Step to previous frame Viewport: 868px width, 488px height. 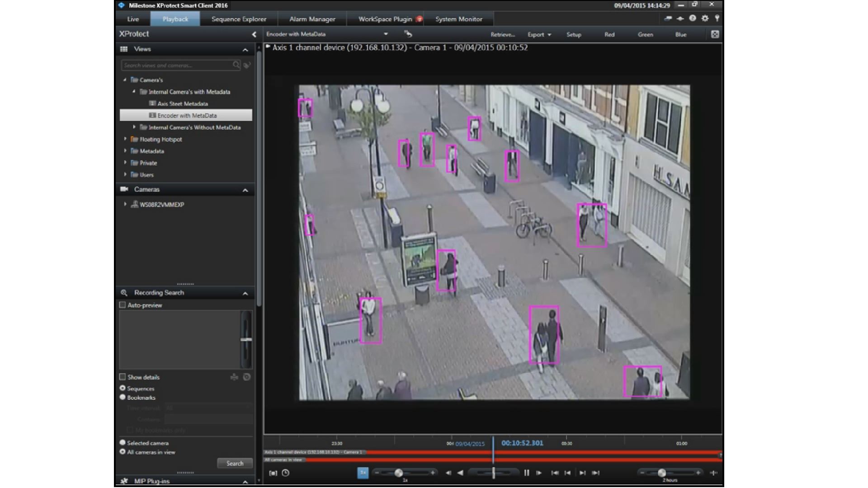coord(448,473)
